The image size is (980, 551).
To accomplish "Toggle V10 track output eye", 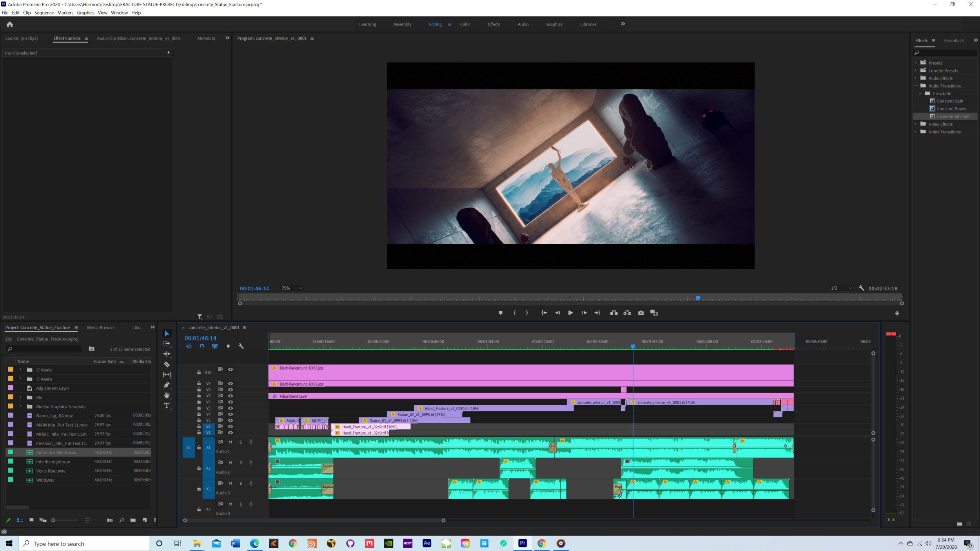I will tap(230, 369).
